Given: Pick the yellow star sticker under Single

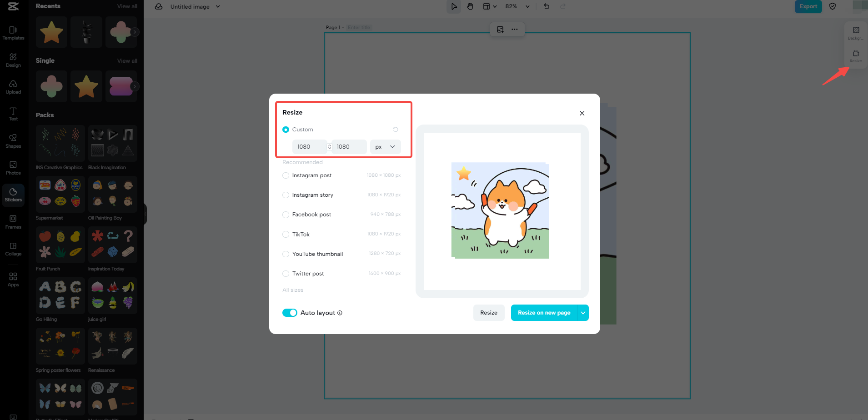Looking at the screenshot, I should [x=86, y=86].
